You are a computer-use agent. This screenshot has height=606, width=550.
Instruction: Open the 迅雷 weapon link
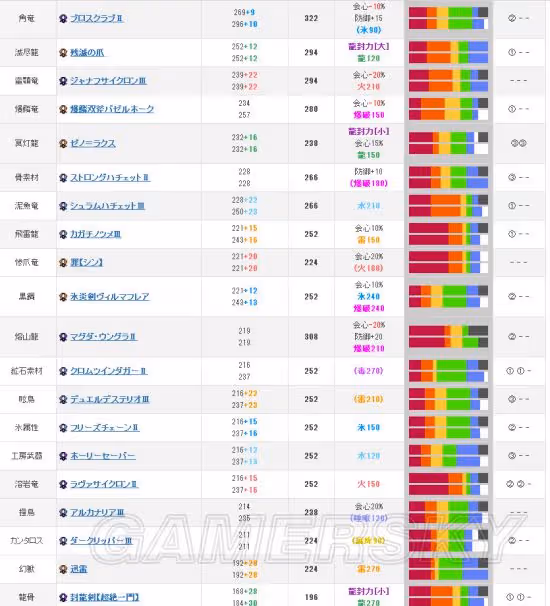[78, 569]
